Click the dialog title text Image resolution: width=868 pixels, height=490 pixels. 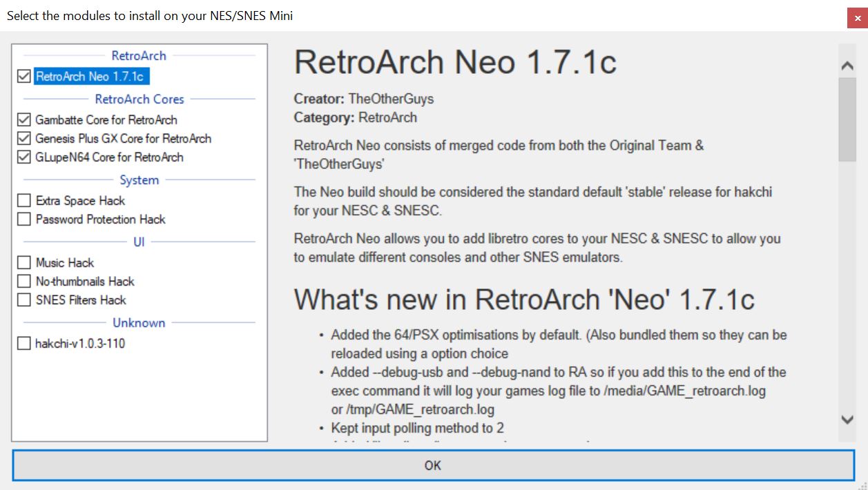pyautogui.click(x=150, y=15)
